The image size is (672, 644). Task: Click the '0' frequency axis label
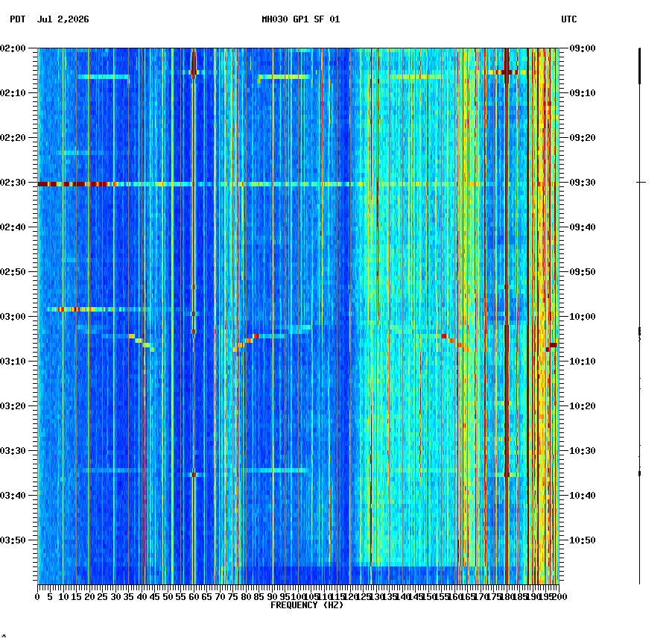coord(38,596)
